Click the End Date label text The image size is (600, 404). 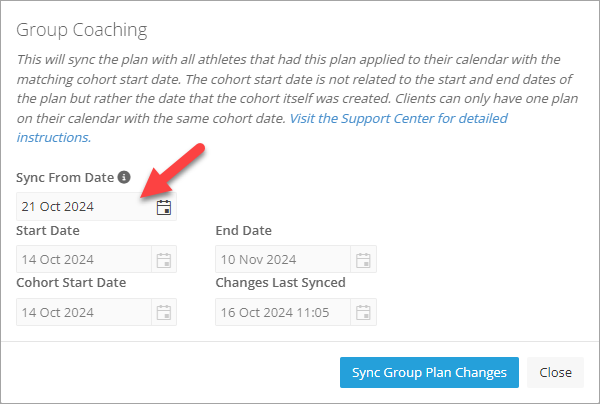(243, 230)
